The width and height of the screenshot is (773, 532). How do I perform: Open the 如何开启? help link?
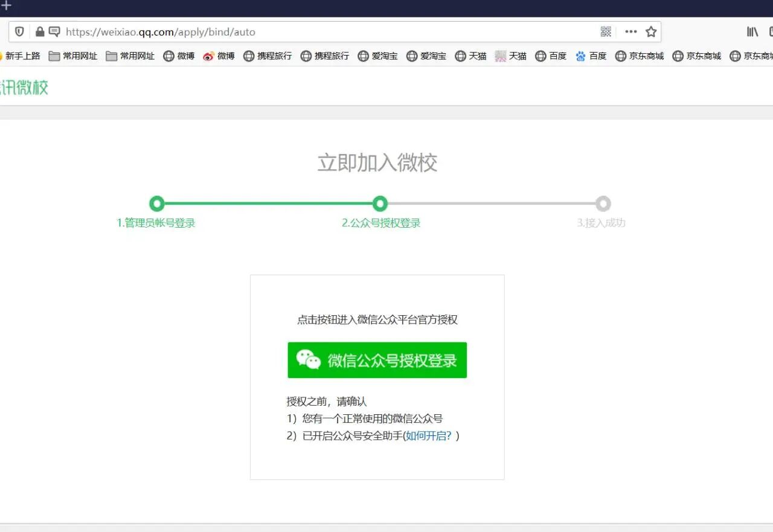pos(428,436)
